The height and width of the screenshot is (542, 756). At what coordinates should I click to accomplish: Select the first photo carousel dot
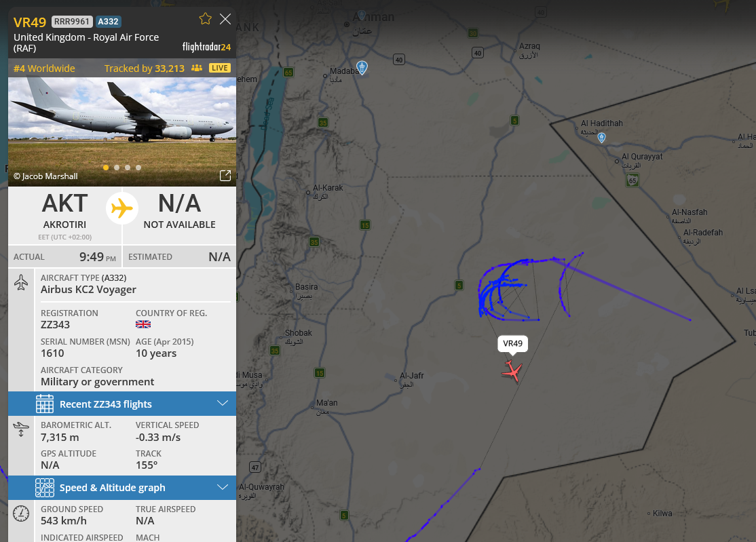[106, 168]
